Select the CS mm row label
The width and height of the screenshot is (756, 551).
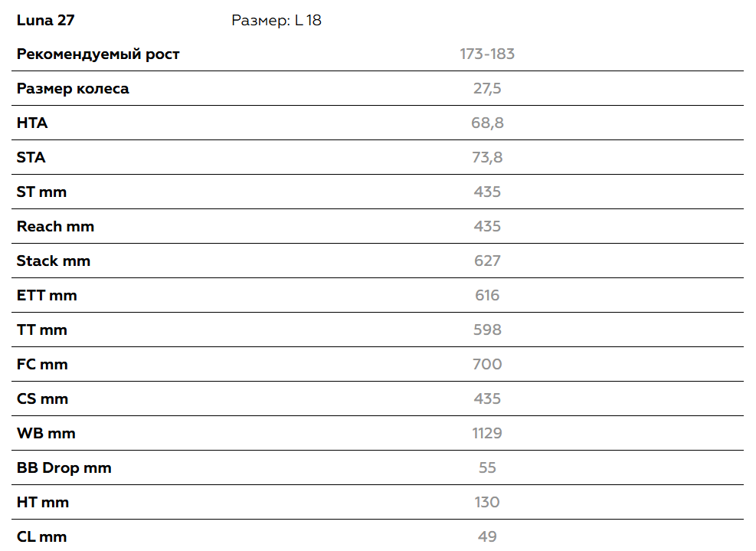point(42,399)
